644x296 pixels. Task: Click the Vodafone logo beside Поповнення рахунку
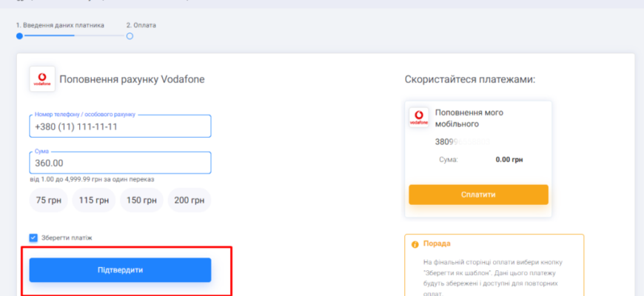tap(42, 79)
